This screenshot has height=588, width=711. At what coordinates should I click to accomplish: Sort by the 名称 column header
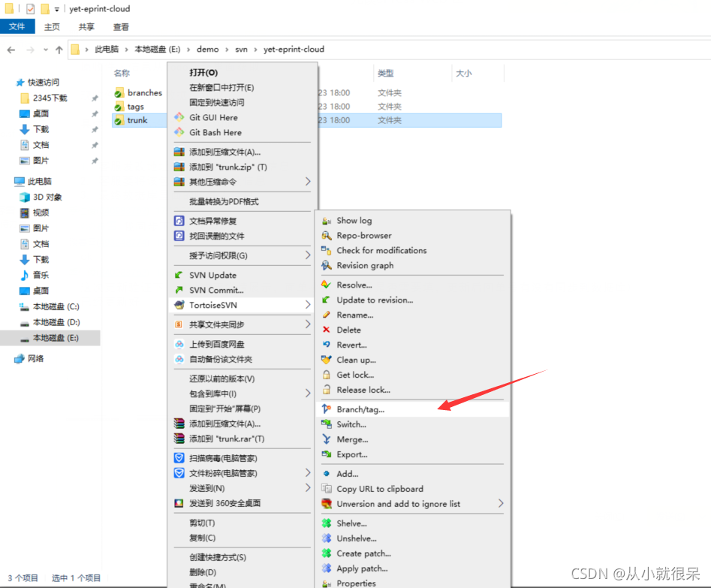(122, 73)
